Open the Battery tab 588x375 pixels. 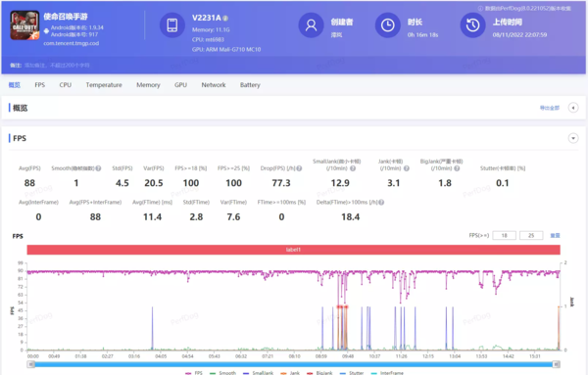coord(250,85)
